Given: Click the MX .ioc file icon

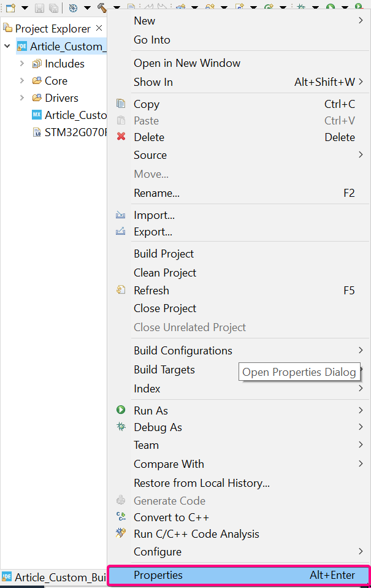Looking at the screenshot, I should click(x=36, y=115).
